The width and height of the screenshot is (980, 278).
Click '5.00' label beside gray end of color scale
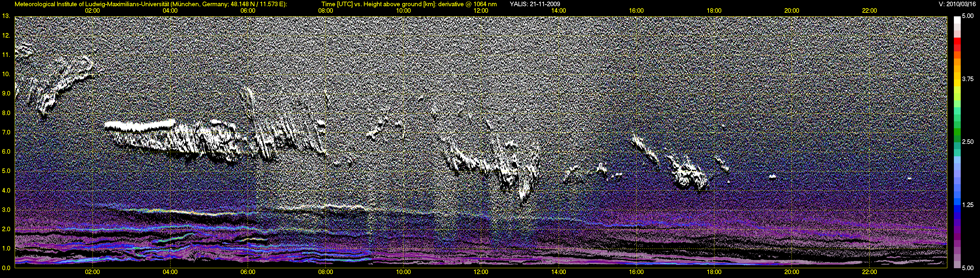pyautogui.click(x=968, y=268)
